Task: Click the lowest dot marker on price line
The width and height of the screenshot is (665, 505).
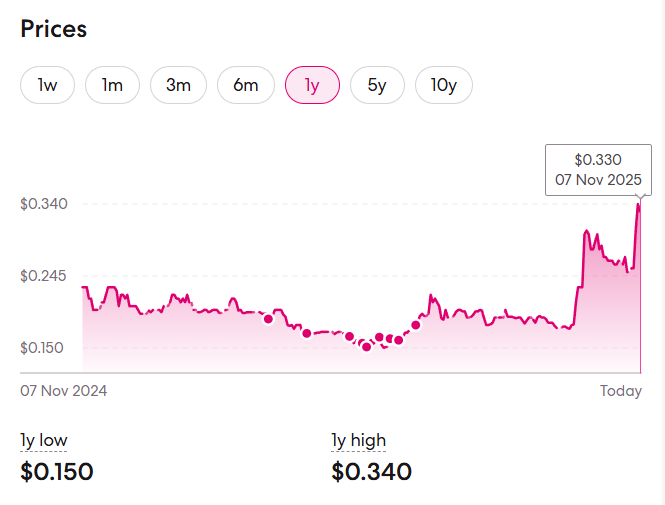Action: tap(366, 347)
